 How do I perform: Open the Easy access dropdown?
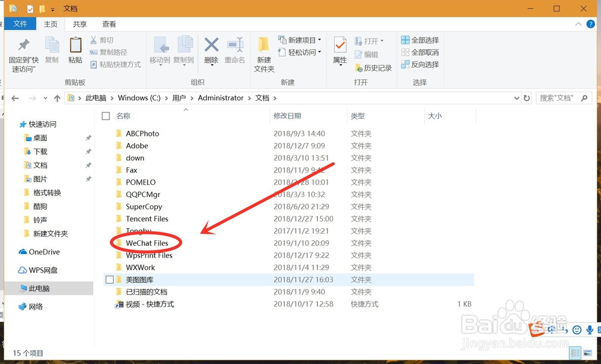coord(300,52)
